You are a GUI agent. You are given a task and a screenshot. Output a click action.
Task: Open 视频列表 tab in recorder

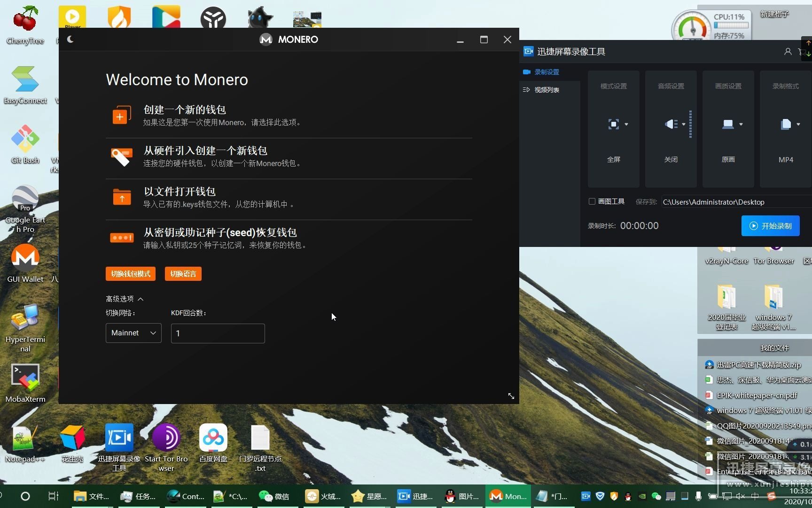click(541, 90)
